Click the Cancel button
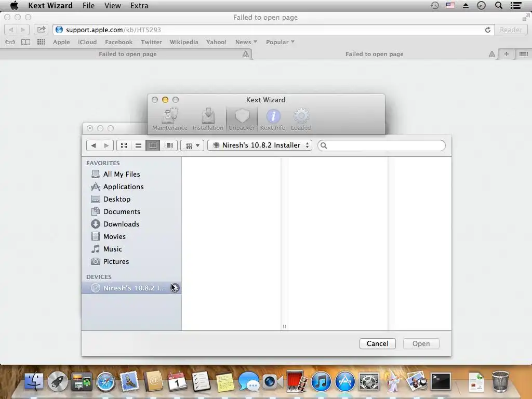Screen dimensions: 532x399 (x=378, y=344)
